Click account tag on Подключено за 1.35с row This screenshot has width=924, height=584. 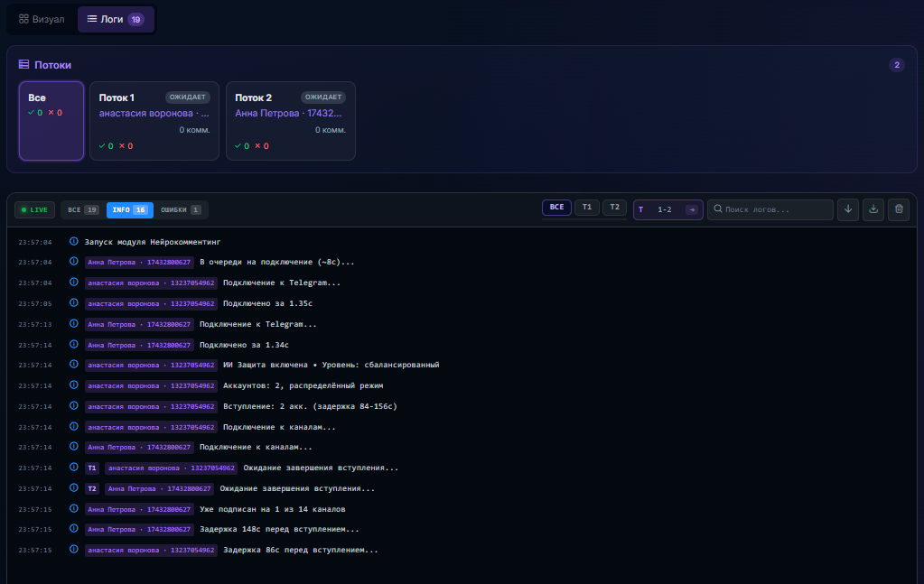point(151,304)
